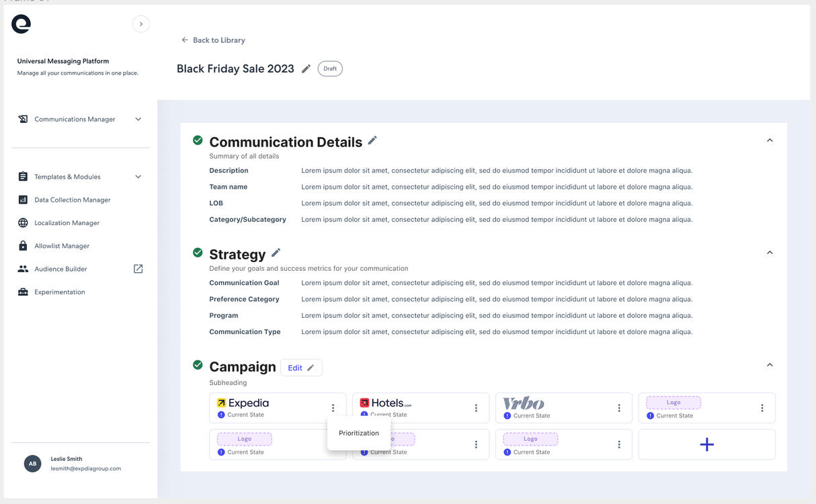The height and width of the screenshot is (504, 816).
Task: Click the pencil icon beside Black Friday Sale 2023
Action: (x=306, y=69)
